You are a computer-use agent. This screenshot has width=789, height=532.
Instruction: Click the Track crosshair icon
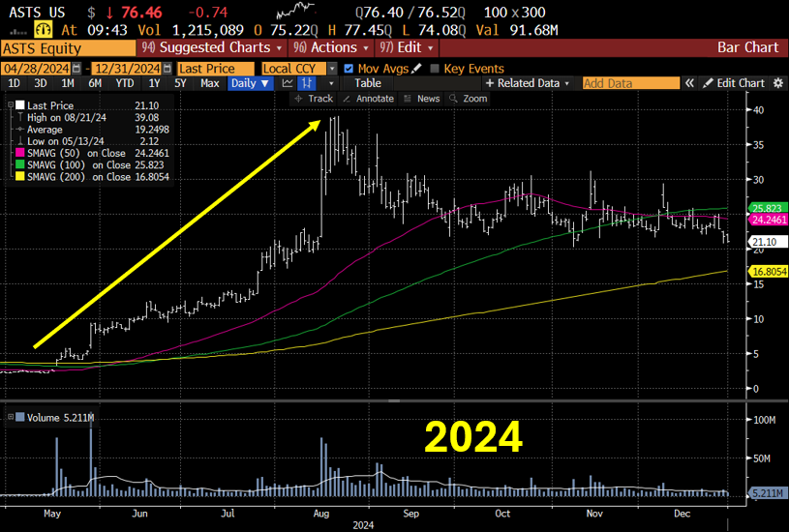(x=298, y=99)
